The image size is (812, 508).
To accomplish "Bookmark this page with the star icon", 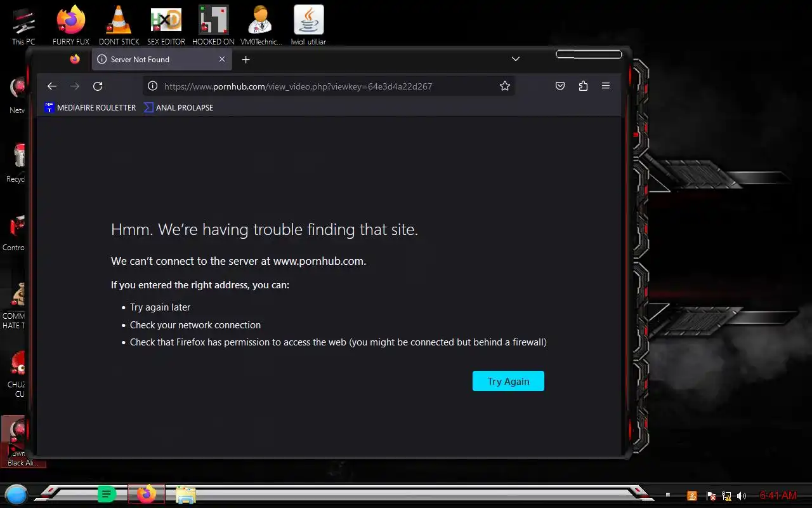I will pos(505,86).
